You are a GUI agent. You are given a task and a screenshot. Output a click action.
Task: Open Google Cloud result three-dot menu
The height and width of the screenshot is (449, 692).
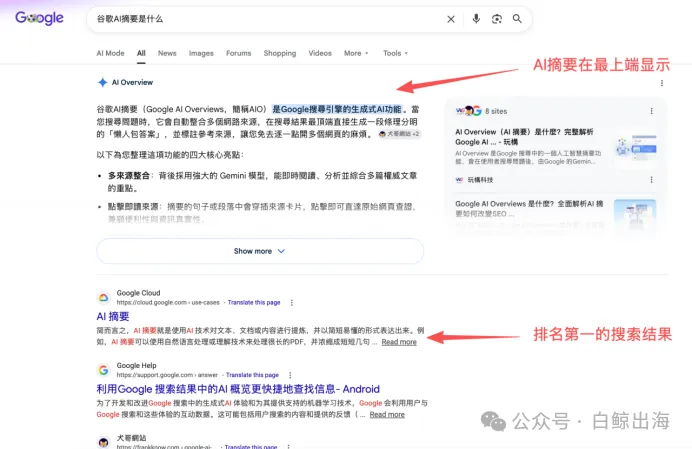point(291,302)
